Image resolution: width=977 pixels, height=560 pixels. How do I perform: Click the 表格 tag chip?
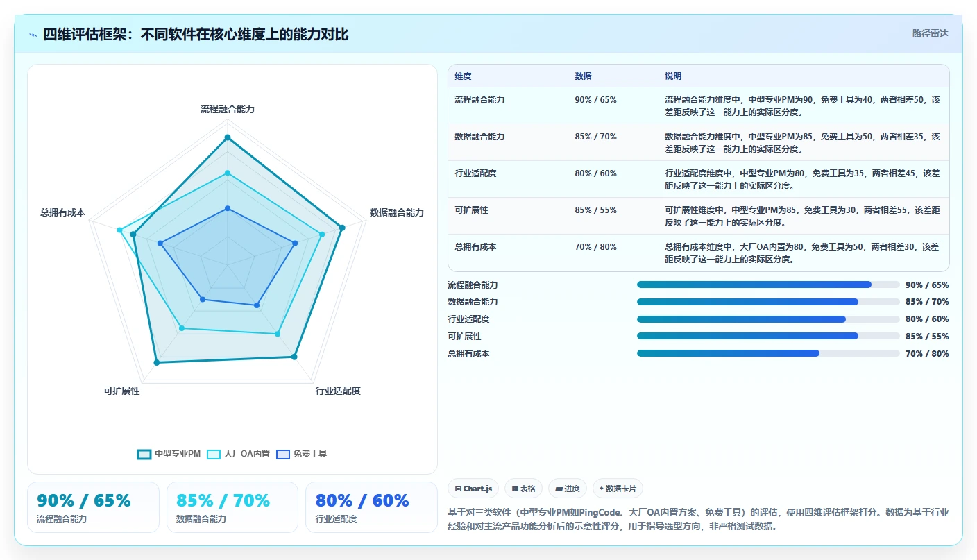[524, 489]
